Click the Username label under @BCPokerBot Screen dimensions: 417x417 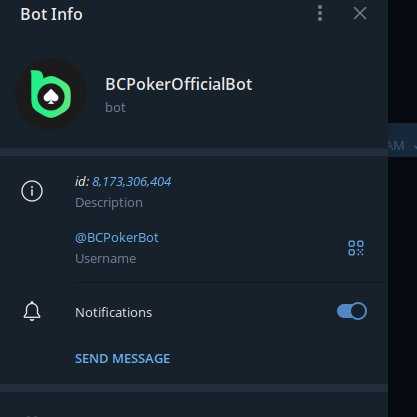(x=106, y=259)
